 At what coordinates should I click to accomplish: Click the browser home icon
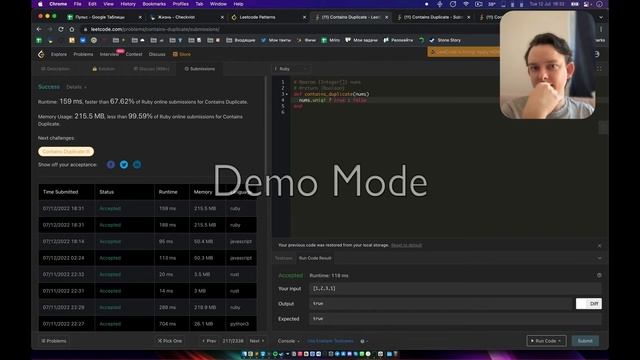(72, 29)
